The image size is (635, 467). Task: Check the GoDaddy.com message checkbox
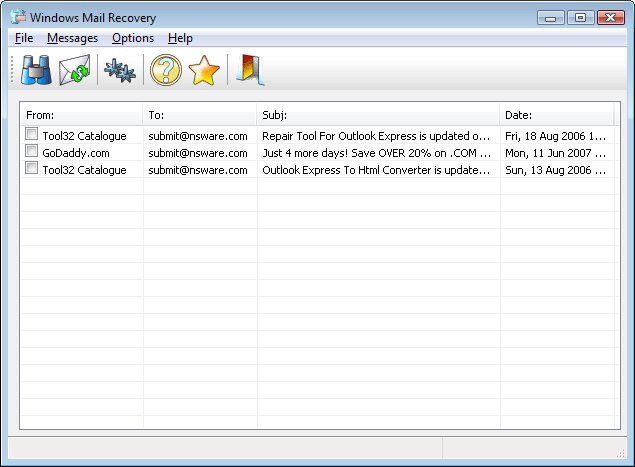(x=32, y=151)
